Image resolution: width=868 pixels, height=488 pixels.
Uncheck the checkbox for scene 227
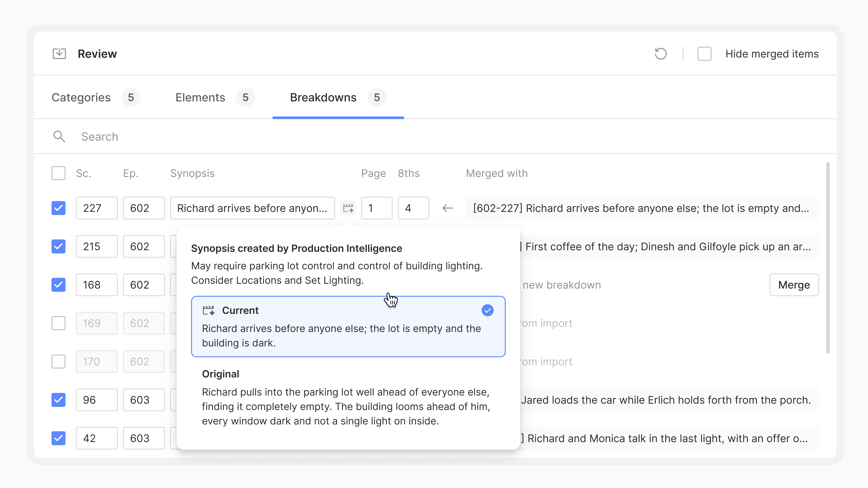[x=58, y=208]
